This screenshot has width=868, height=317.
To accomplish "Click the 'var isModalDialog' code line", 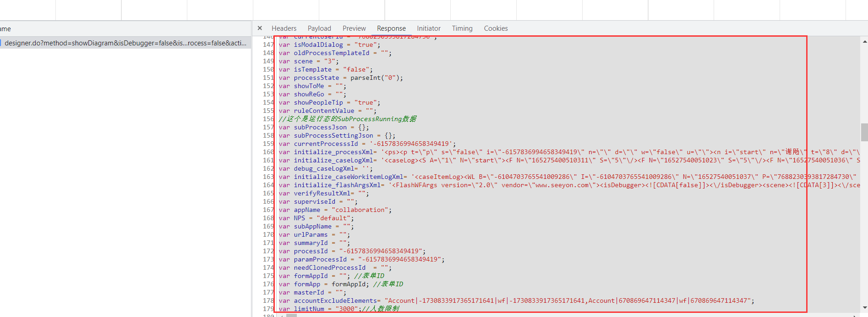I will pyautogui.click(x=329, y=44).
